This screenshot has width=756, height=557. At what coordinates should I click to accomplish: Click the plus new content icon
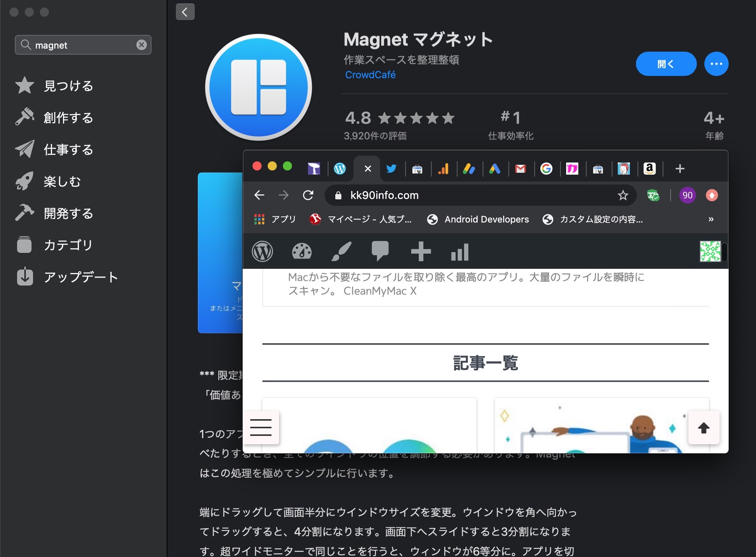[x=421, y=251]
